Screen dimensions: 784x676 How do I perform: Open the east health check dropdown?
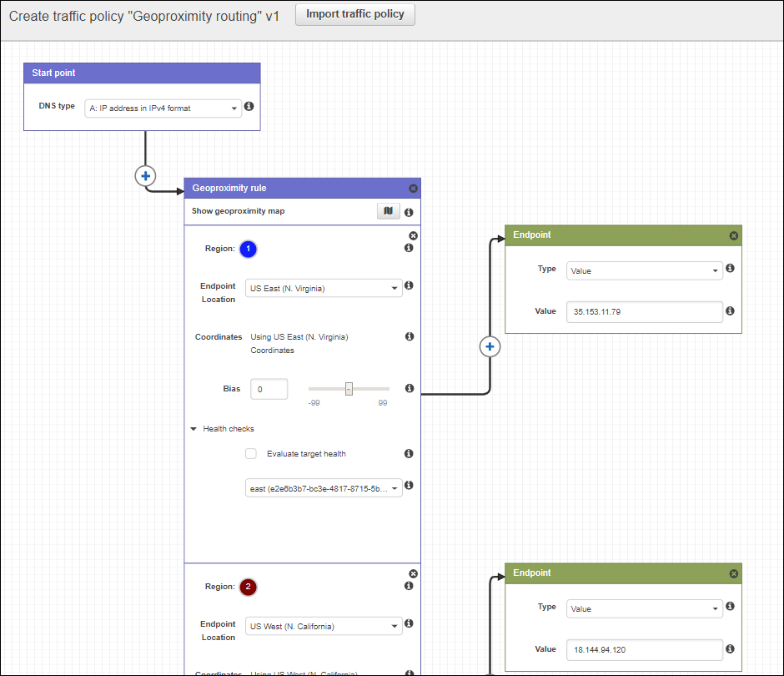[324, 488]
